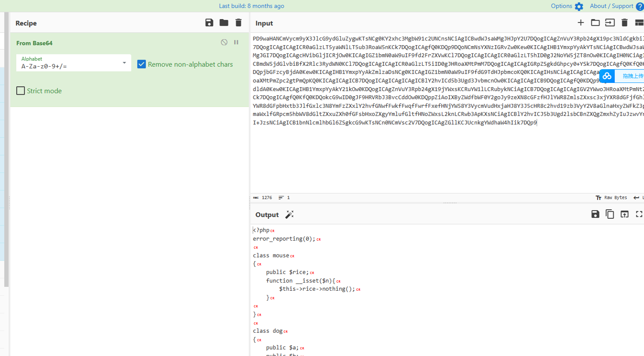644x356 pixels.
Task: Reset the input pane layout
Action: 639,23
